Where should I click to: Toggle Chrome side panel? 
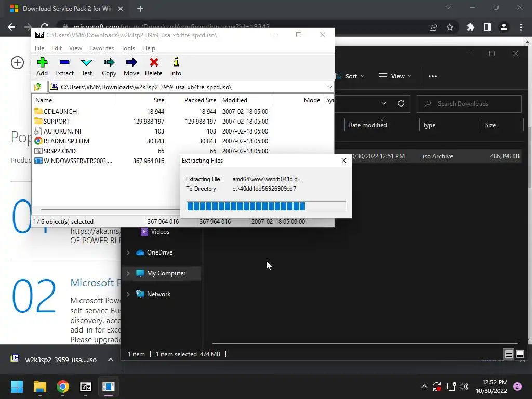click(x=487, y=27)
